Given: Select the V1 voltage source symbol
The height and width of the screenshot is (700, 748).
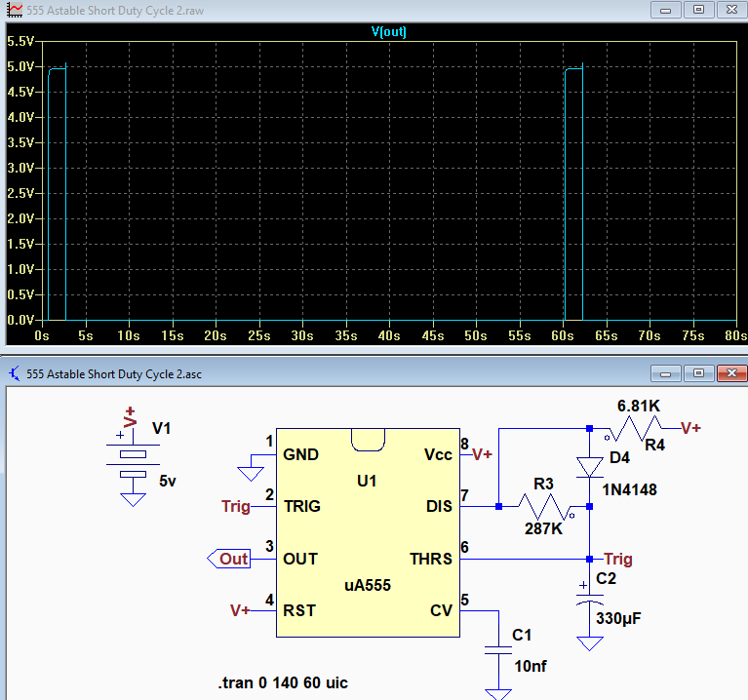Looking at the screenshot, I should [x=133, y=460].
